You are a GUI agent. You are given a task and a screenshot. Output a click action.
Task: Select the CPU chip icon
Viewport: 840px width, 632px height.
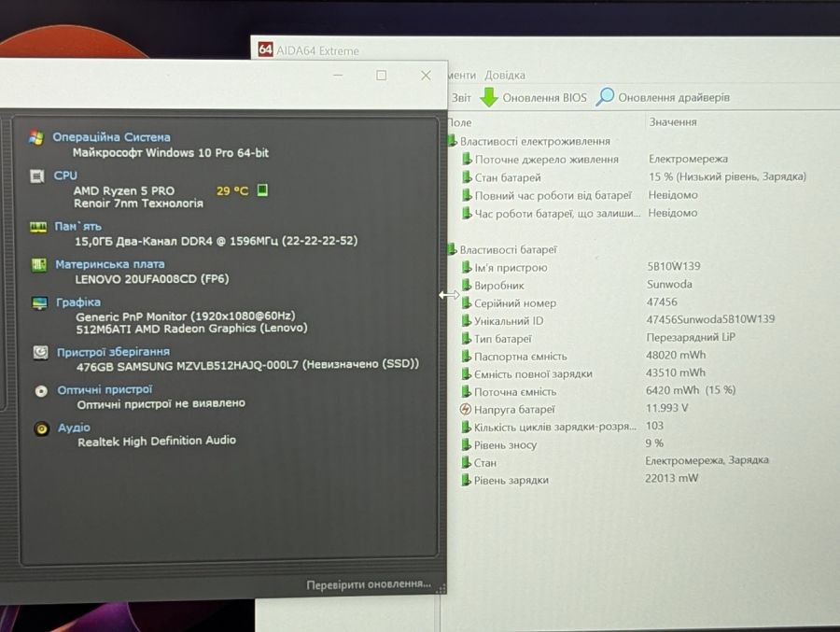(37, 176)
